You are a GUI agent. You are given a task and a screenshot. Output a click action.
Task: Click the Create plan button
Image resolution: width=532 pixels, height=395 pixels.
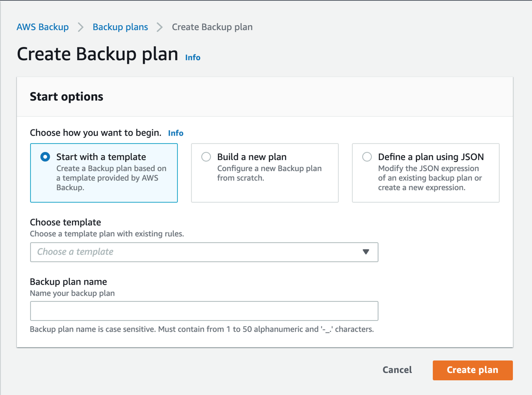[472, 370]
